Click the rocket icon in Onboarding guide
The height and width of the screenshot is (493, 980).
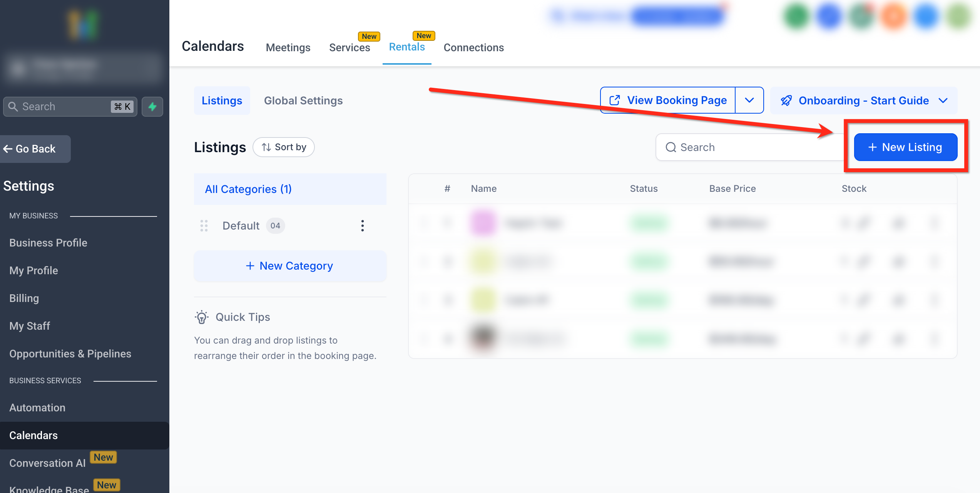coord(786,101)
